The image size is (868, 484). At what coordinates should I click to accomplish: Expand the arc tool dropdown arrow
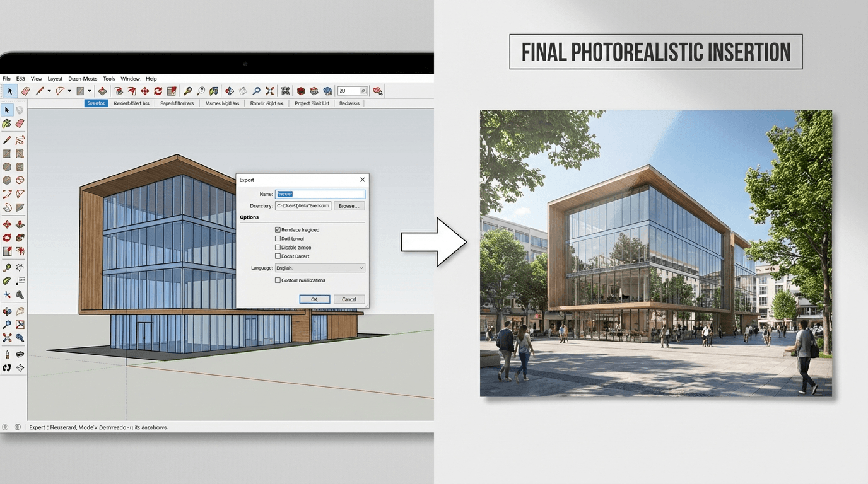click(x=68, y=91)
